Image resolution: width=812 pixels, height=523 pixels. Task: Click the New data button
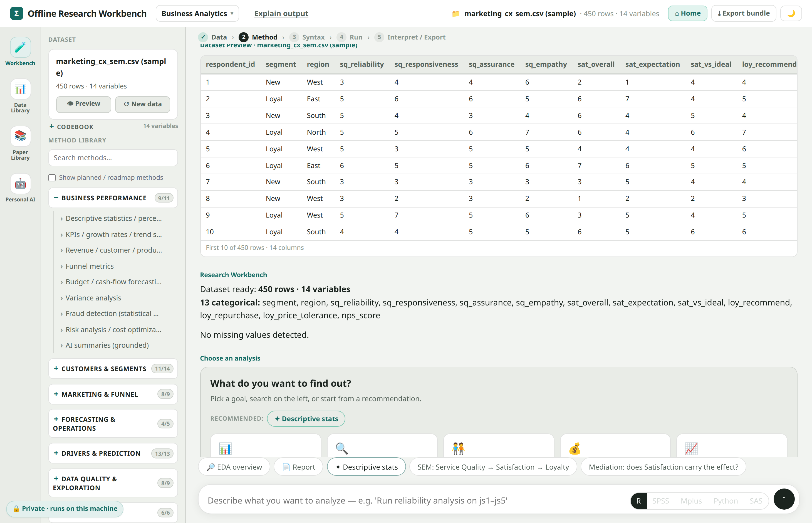[x=143, y=104]
